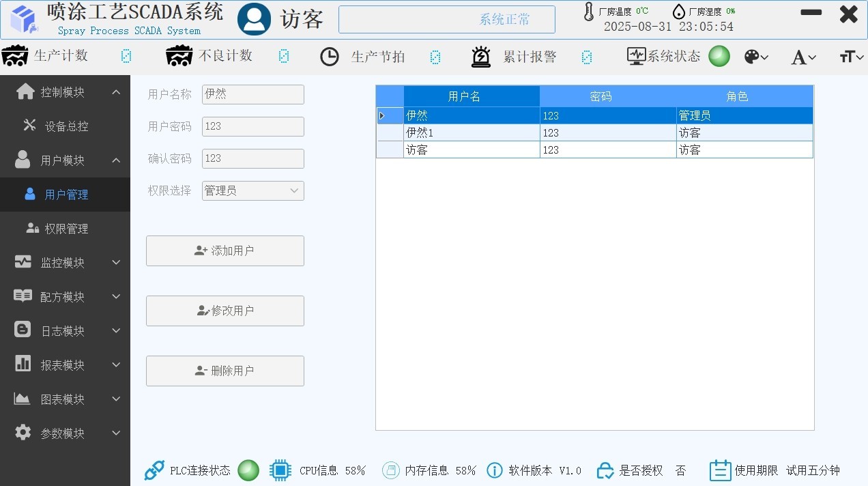This screenshot has height=486, width=868.
Task: Expand the 参数模块 section chevron
Action: click(116, 433)
